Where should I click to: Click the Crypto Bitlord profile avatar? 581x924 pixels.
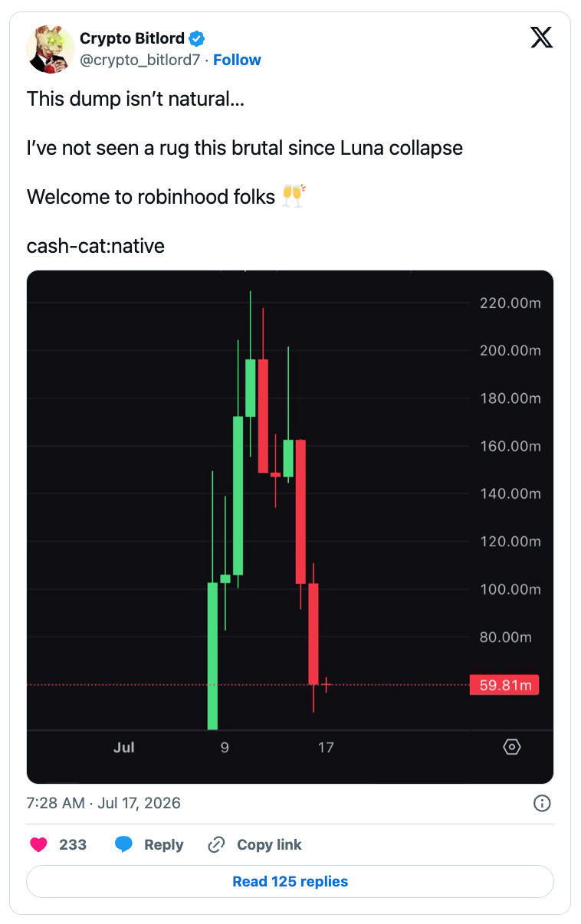(x=50, y=49)
